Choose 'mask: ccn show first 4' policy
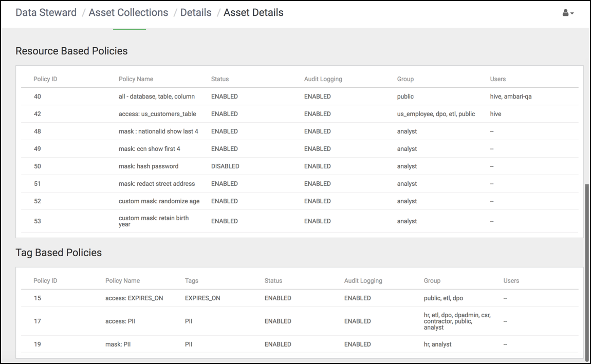Screen dimensions: 591x364 click(x=149, y=149)
